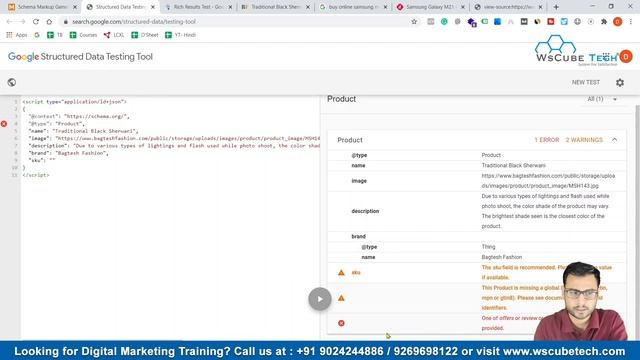Click the red error icon for offers
640x360 pixels.
click(x=341, y=323)
